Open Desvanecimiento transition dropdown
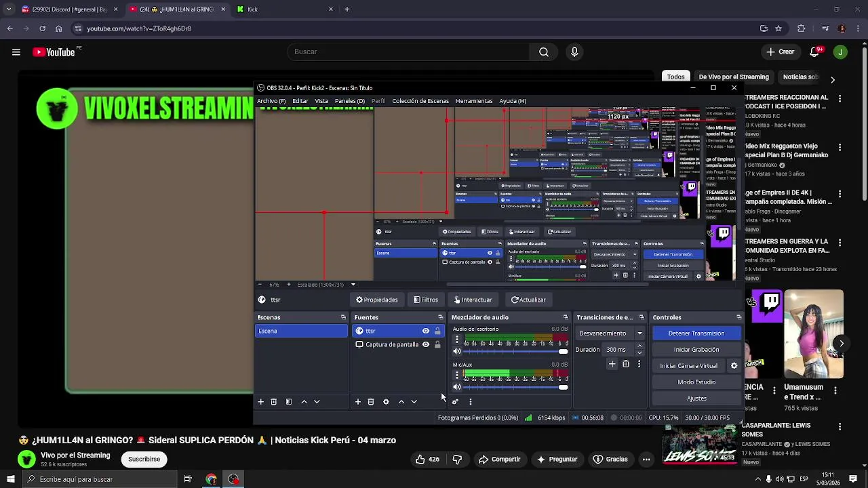The width and height of the screenshot is (868, 488). (610, 333)
